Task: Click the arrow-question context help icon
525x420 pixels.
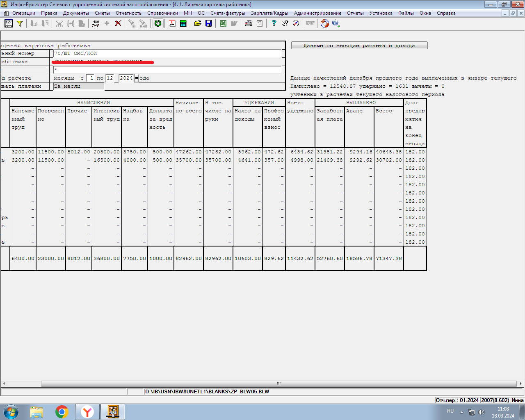Action: (285, 23)
